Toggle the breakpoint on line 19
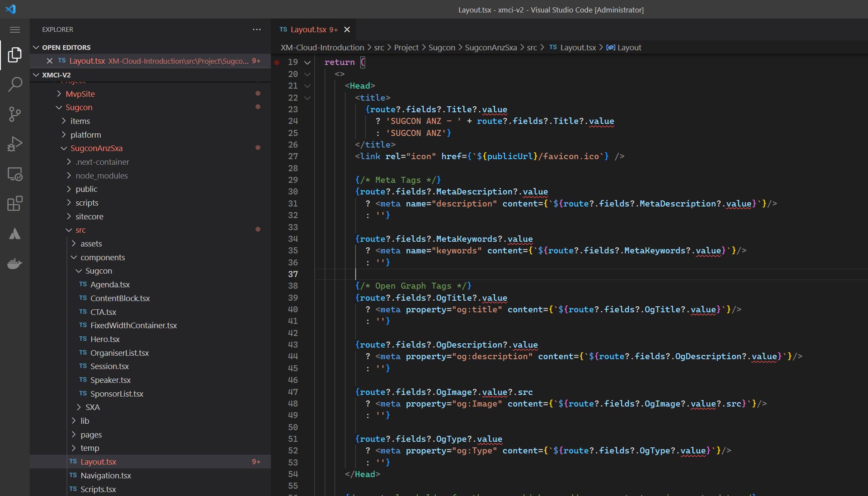This screenshot has width=868, height=496. pos(277,62)
